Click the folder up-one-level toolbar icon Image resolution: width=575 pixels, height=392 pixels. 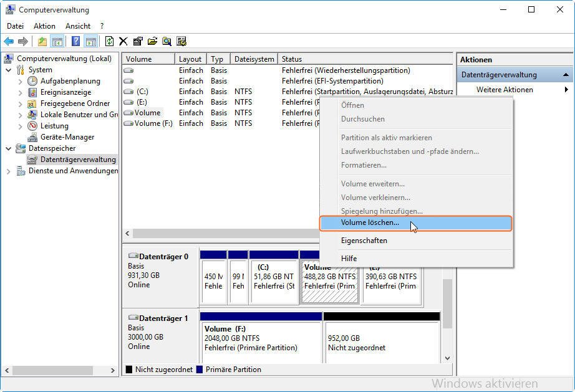tap(42, 41)
